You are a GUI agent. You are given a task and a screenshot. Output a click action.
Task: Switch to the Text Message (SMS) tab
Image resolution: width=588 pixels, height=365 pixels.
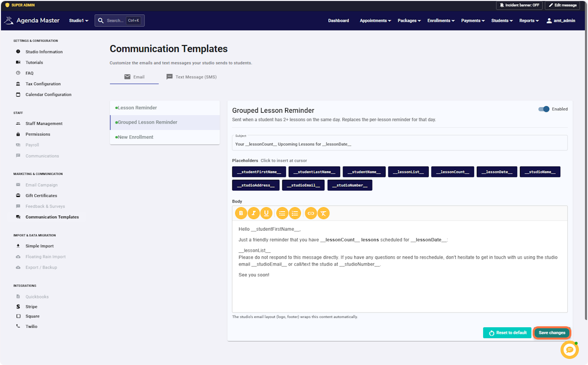point(192,77)
